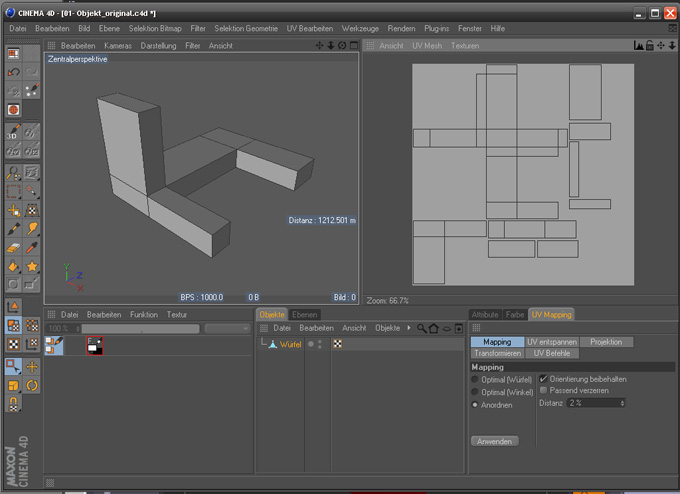Toggle Orientierung beibehalten checkbox
The image size is (680, 494).
point(543,379)
